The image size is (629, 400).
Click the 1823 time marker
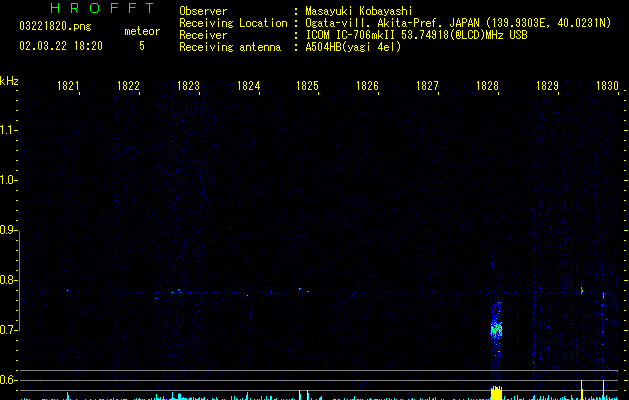188,86
